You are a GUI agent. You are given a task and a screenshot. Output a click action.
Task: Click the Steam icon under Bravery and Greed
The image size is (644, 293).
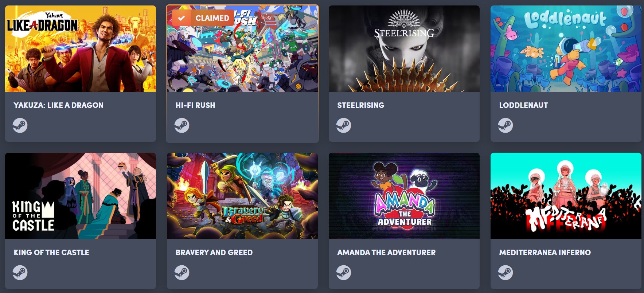(x=182, y=273)
